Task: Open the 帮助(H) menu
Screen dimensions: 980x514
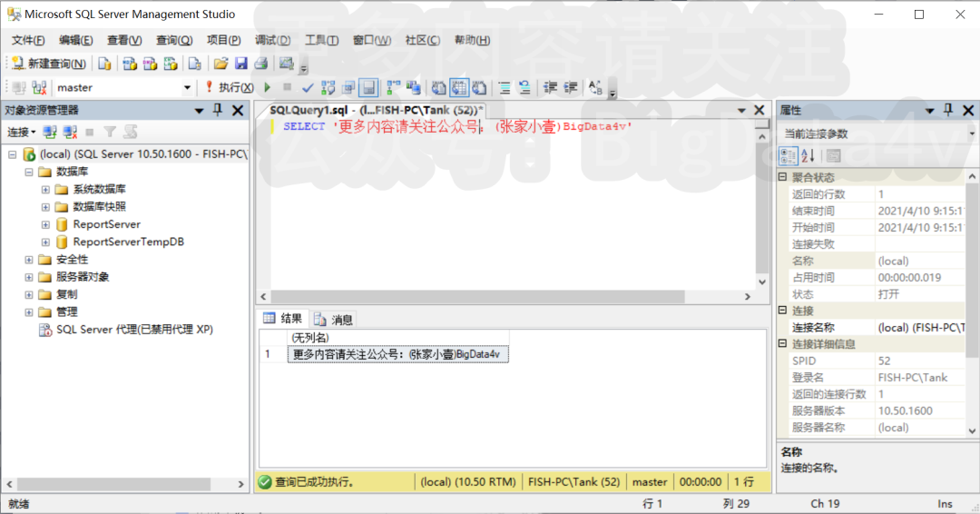Action: [x=472, y=40]
